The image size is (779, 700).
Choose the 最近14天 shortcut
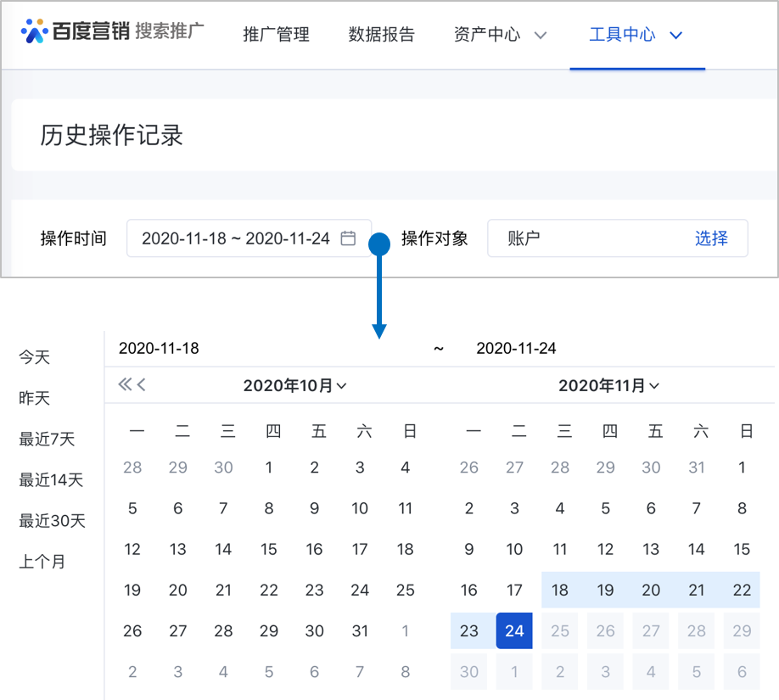51,480
